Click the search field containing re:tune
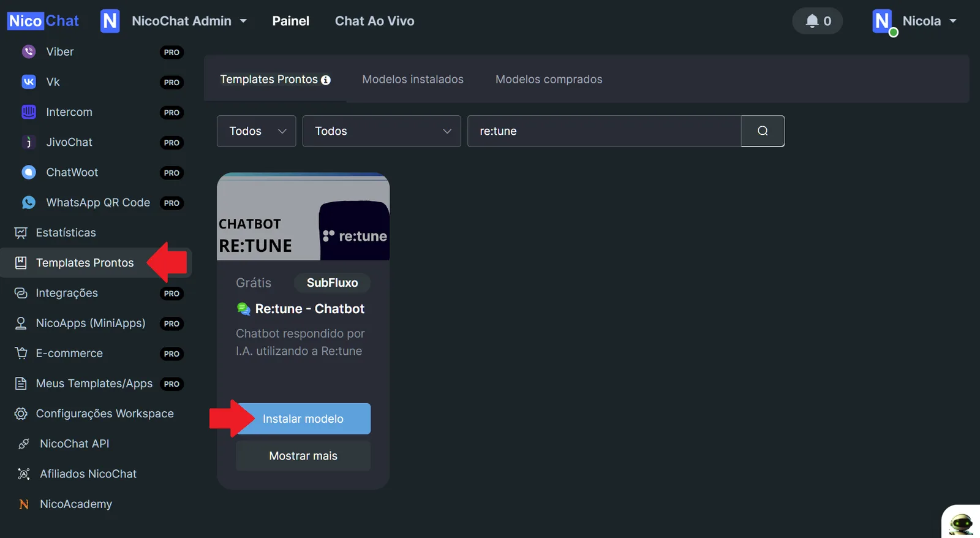Screen dimensions: 980x538 (604, 131)
